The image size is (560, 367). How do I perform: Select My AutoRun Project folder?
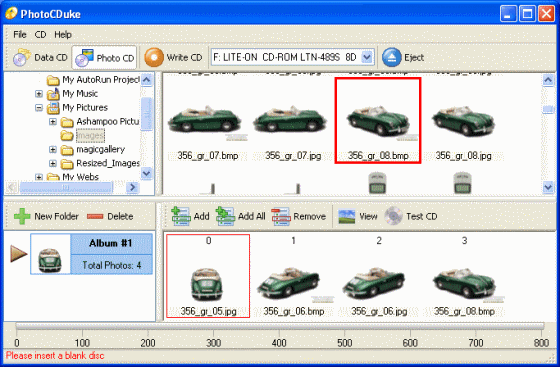[101, 80]
